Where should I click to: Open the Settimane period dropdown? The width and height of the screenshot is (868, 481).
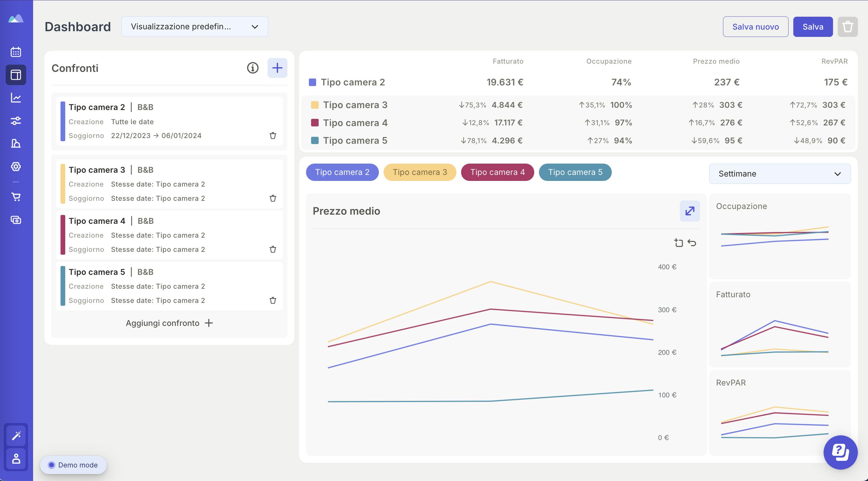(x=780, y=174)
